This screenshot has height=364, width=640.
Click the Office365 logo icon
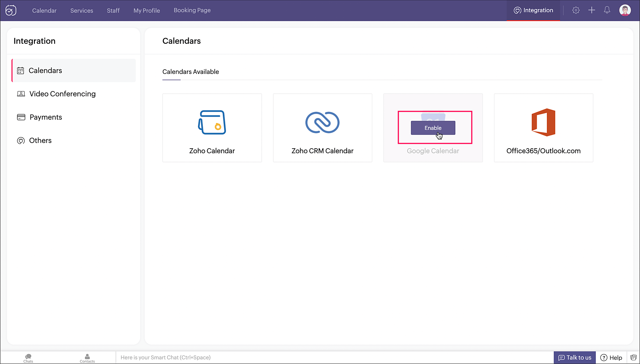[x=543, y=122]
